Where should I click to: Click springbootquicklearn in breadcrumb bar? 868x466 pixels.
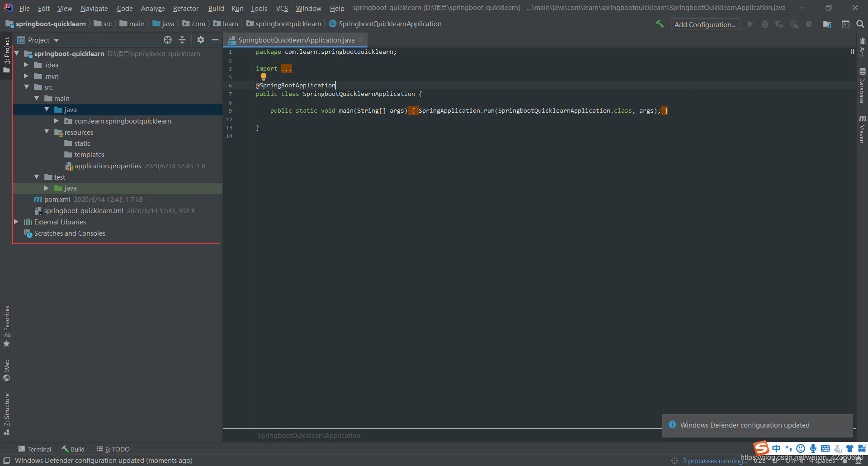point(288,24)
